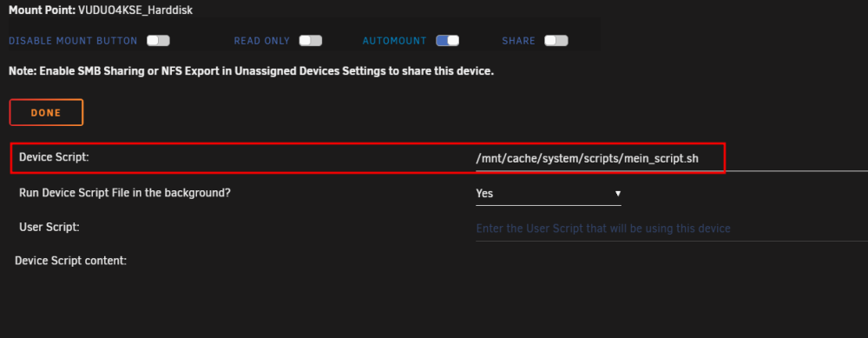Click the Run Device Script File label

[125, 193]
